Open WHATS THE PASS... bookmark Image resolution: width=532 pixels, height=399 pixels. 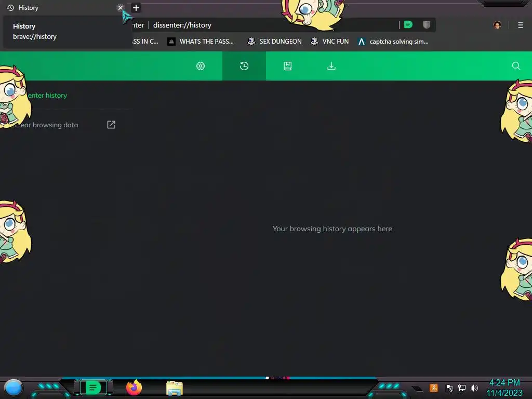[201, 42]
